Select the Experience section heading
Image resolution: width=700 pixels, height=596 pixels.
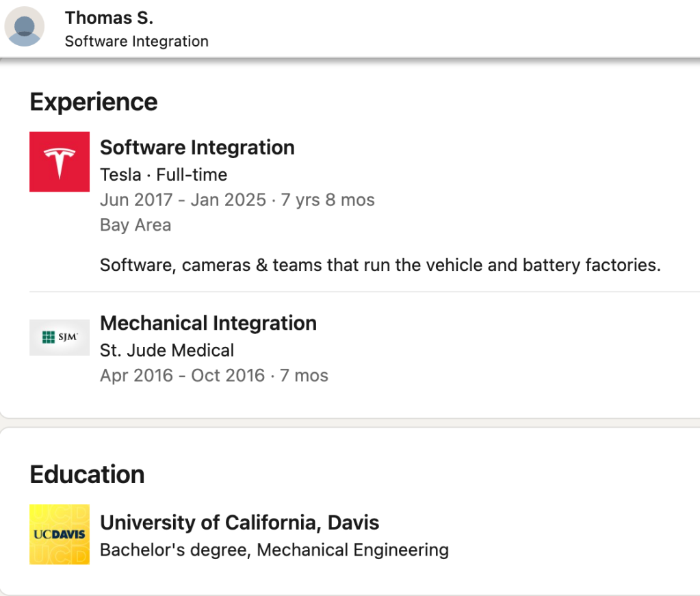click(94, 102)
